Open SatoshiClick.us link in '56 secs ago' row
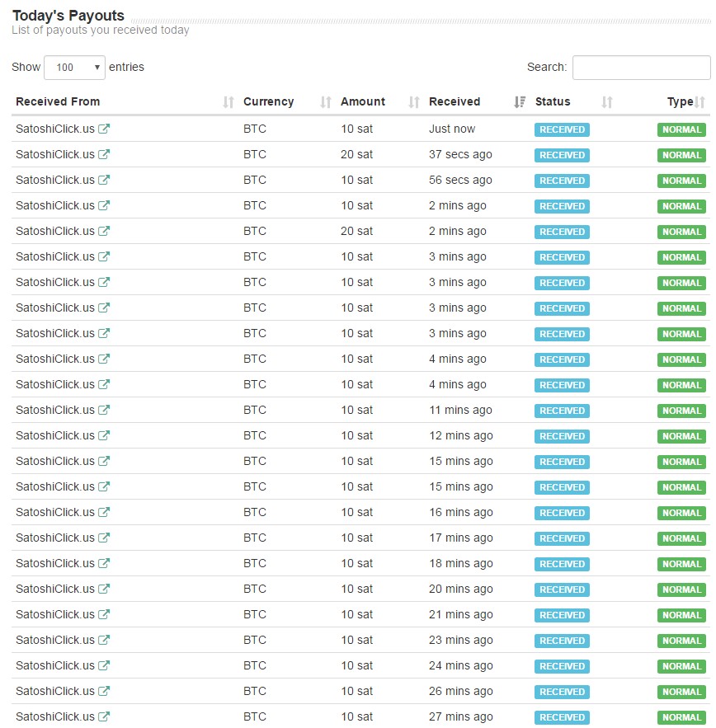 [x=55, y=180]
